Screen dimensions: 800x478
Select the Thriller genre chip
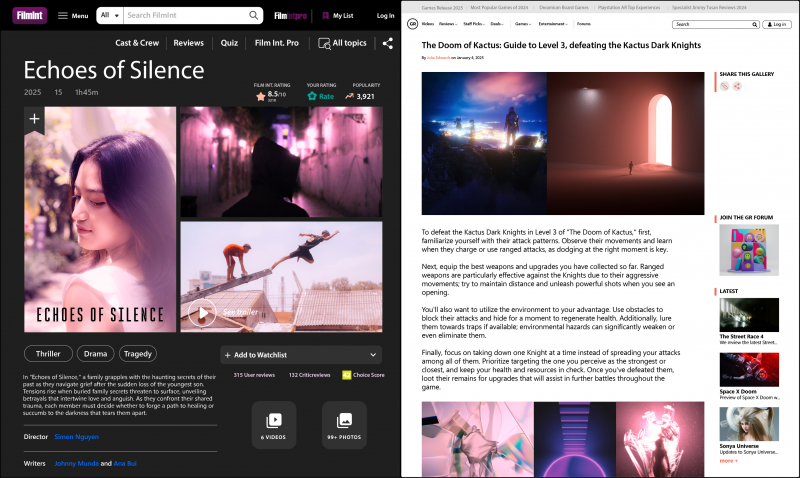[x=46, y=353]
